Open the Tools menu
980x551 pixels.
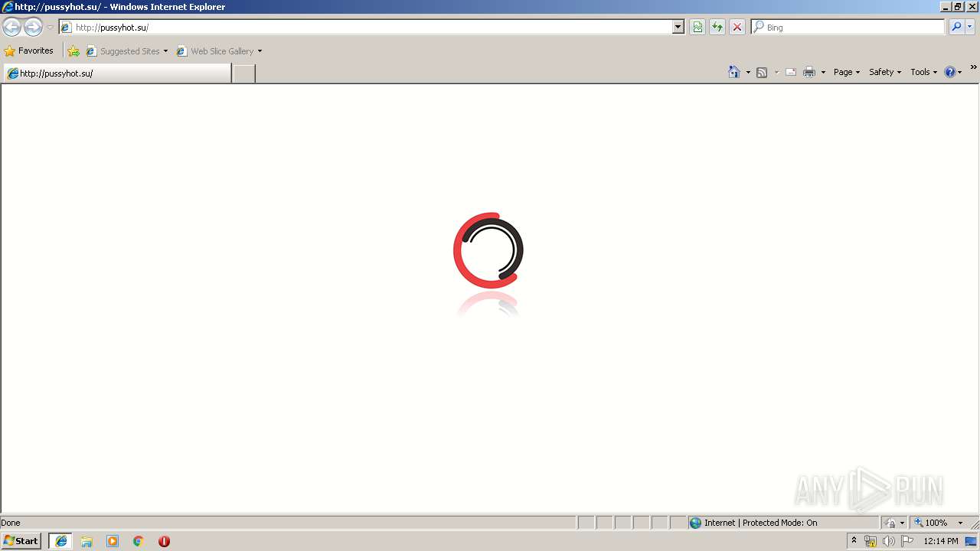(923, 72)
